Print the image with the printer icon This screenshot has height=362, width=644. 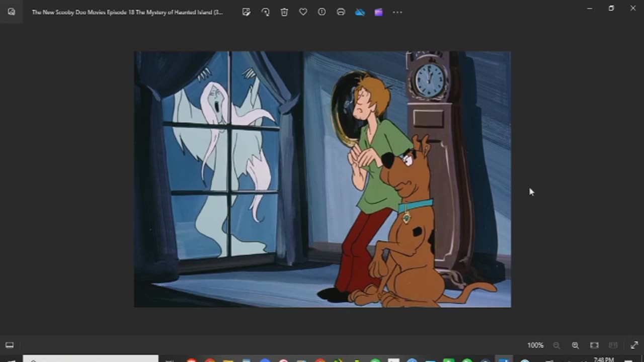click(x=341, y=12)
